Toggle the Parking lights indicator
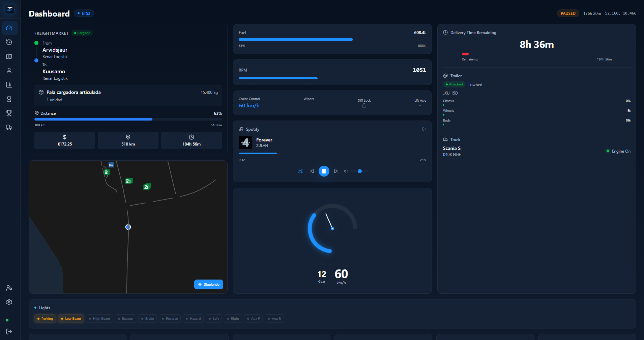This screenshot has width=644, height=340. pyautogui.click(x=45, y=319)
